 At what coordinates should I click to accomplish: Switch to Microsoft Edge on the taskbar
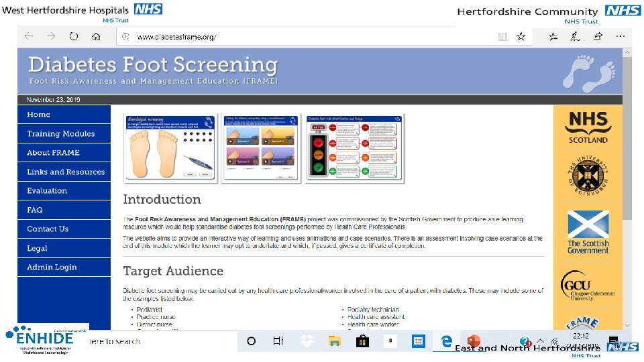(447, 341)
